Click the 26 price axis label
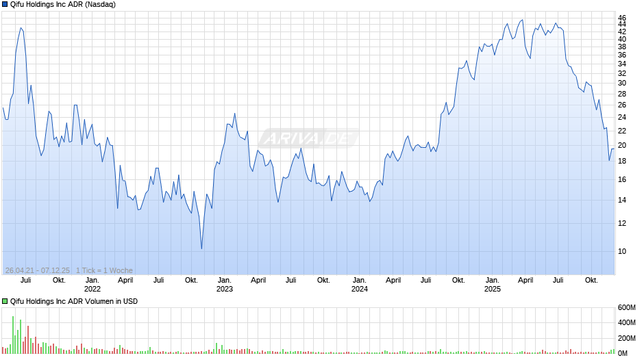 (622, 105)
